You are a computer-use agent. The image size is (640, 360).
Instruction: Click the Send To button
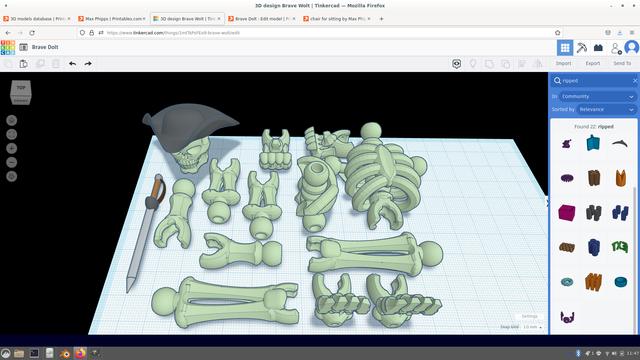point(622,63)
